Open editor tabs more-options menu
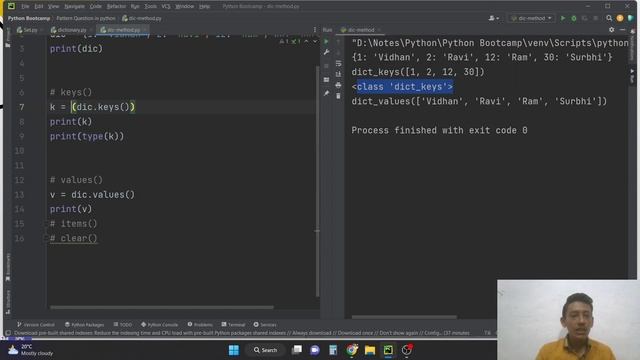Viewport: 640px width, 360px height. point(315,30)
